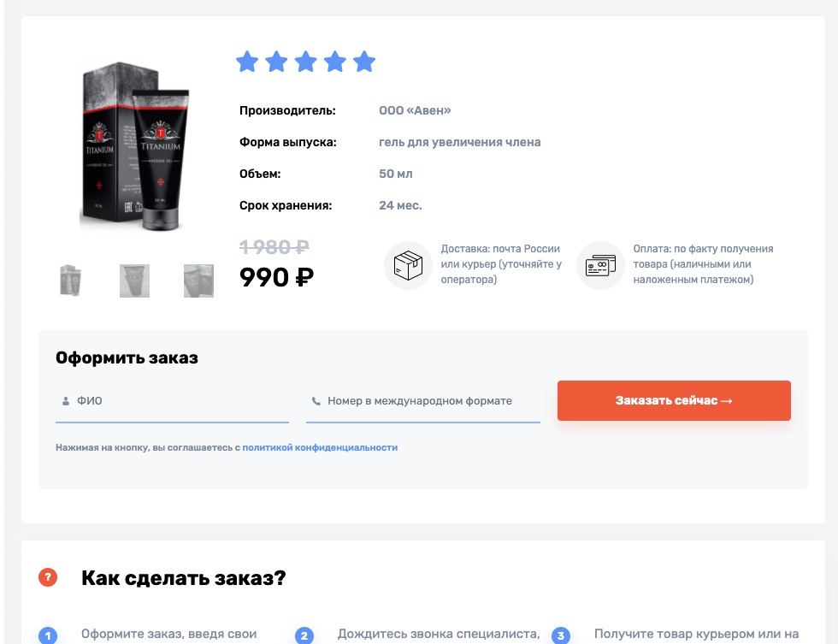Click the step 3 numbered circle

561,636
